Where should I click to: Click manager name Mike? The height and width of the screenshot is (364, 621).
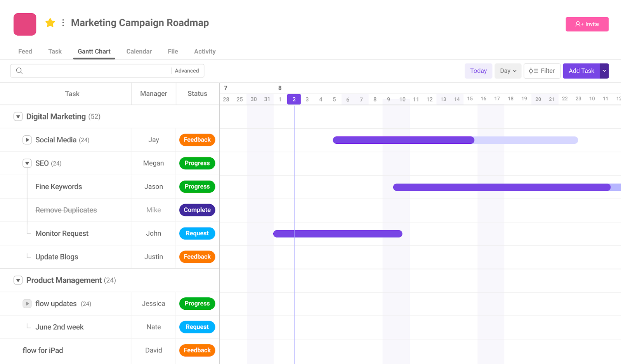(154, 210)
